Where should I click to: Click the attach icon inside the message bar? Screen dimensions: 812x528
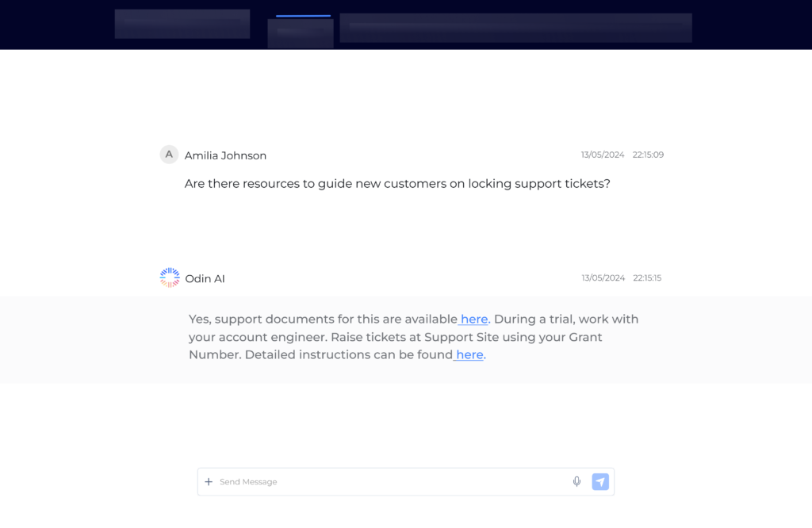[x=209, y=481]
